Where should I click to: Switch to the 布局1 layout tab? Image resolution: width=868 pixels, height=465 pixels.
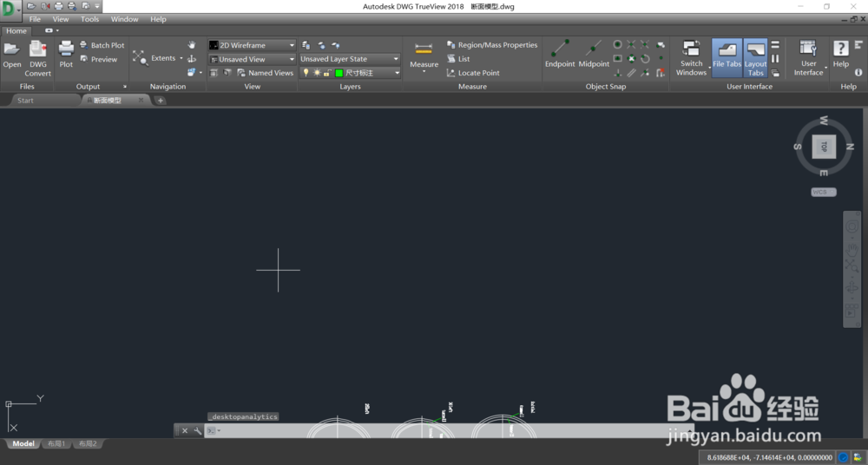pos(56,443)
